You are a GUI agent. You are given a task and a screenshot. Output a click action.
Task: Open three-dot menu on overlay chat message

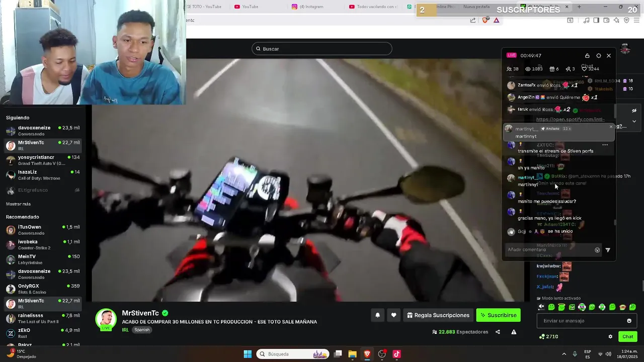pyautogui.click(x=605, y=145)
